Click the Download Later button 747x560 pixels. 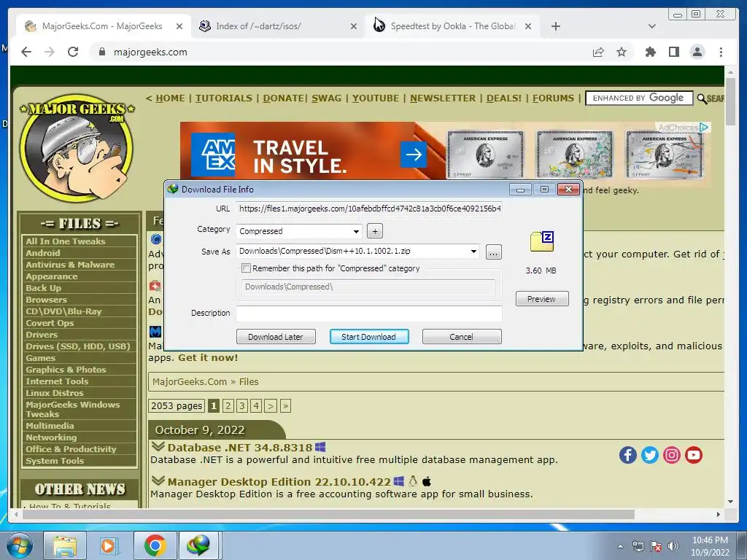[x=276, y=337]
